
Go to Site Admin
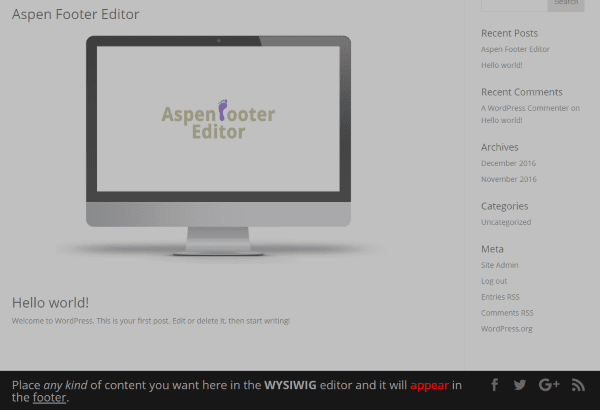tap(499, 265)
